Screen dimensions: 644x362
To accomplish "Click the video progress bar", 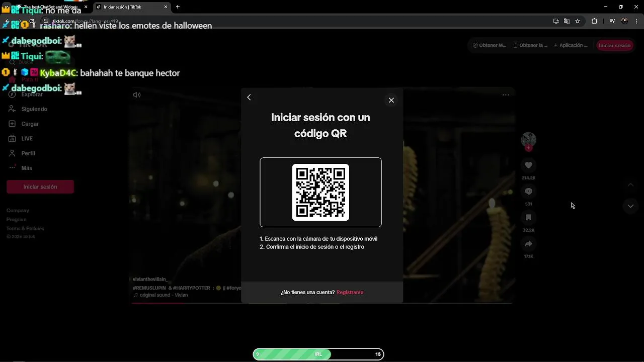I will coord(322,303).
